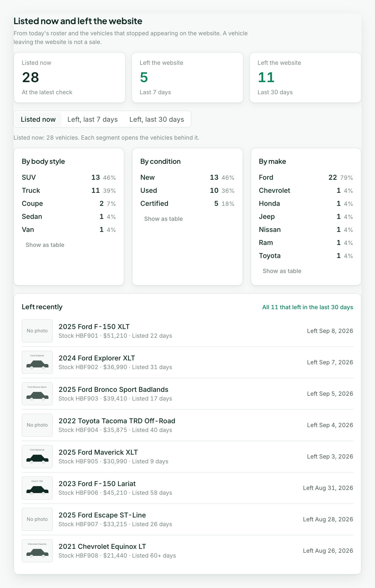This screenshot has width=375, height=588.
Task: Open the Nissan make segment
Action: [306, 230]
